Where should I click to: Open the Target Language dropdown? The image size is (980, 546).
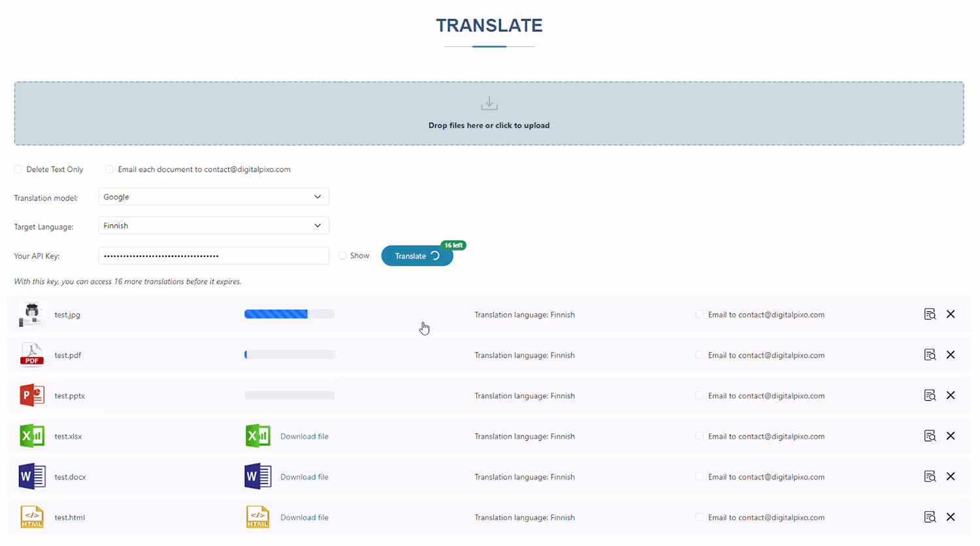tap(214, 226)
